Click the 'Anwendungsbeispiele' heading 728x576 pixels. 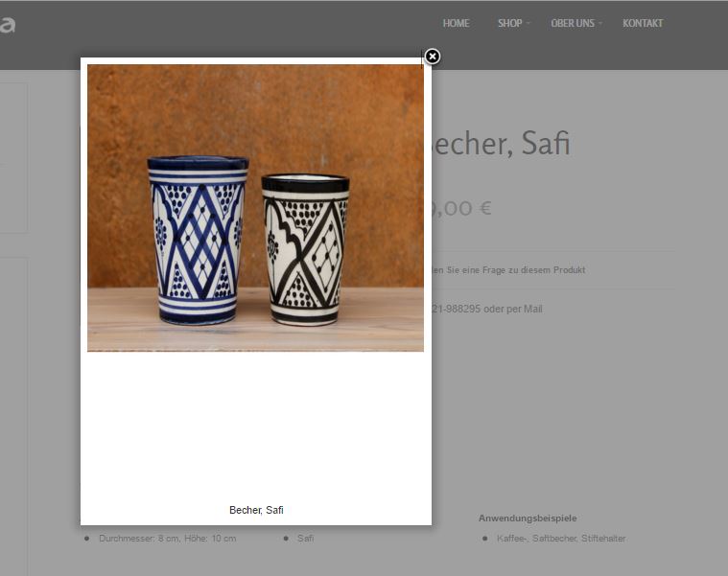coord(528,518)
